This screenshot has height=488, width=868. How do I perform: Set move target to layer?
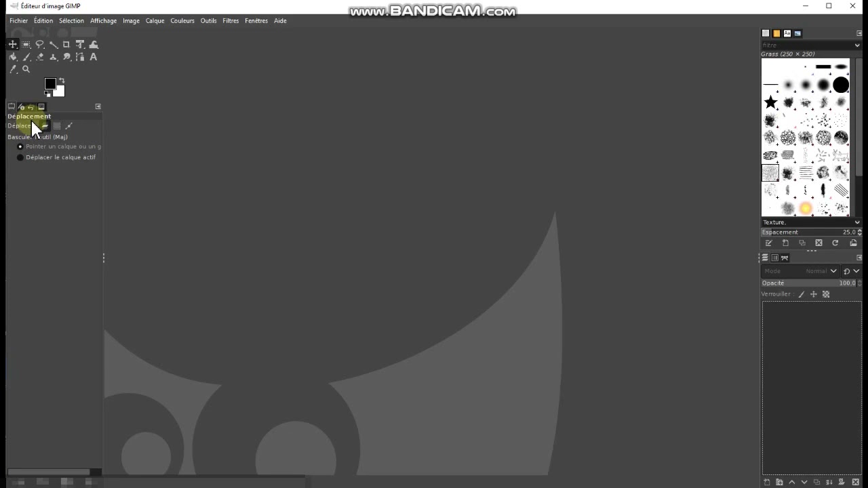coord(45,125)
